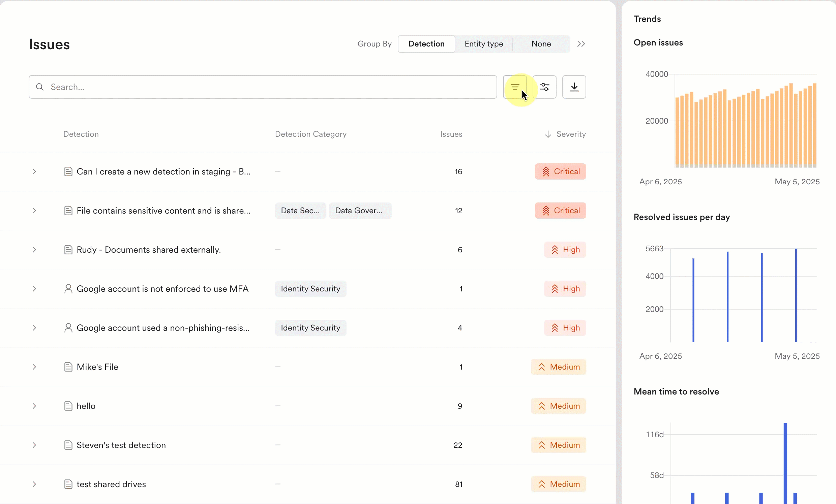836x504 pixels.
Task: Click document icon beside Steven's test detection
Action: point(68,445)
